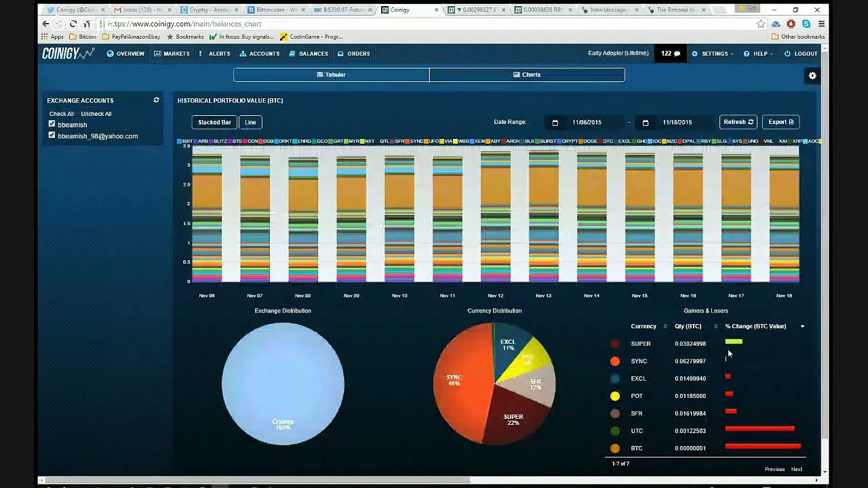Switch the chart to Line mode
The width and height of the screenshot is (868, 488).
coord(250,122)
